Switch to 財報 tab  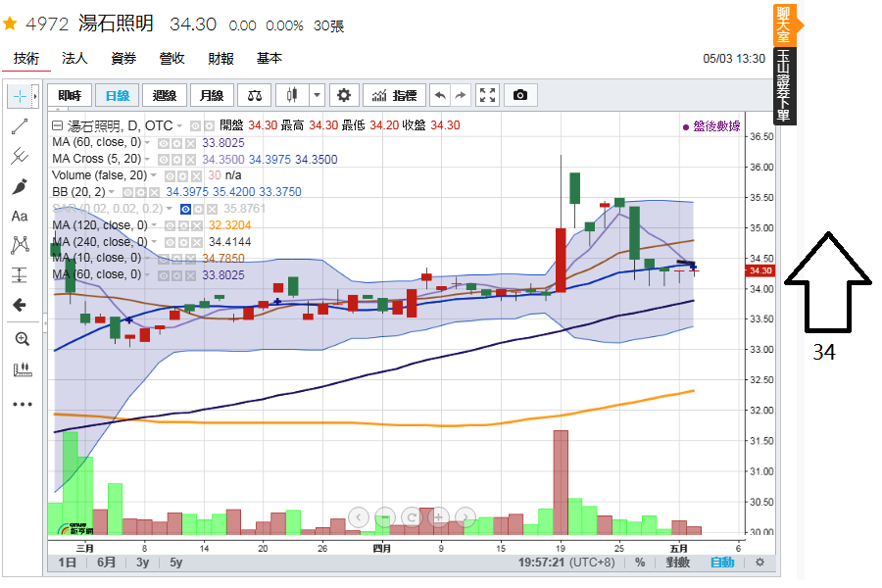click(220, 59)
